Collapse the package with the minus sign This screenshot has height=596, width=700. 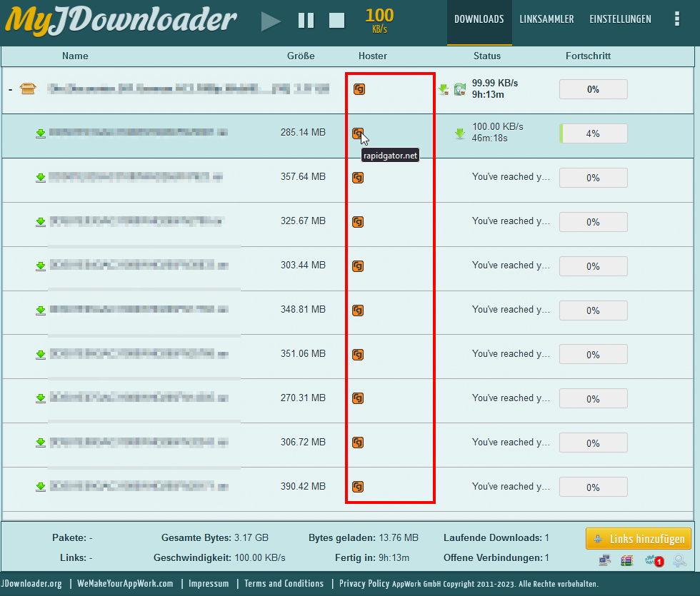tap(10, 89)
